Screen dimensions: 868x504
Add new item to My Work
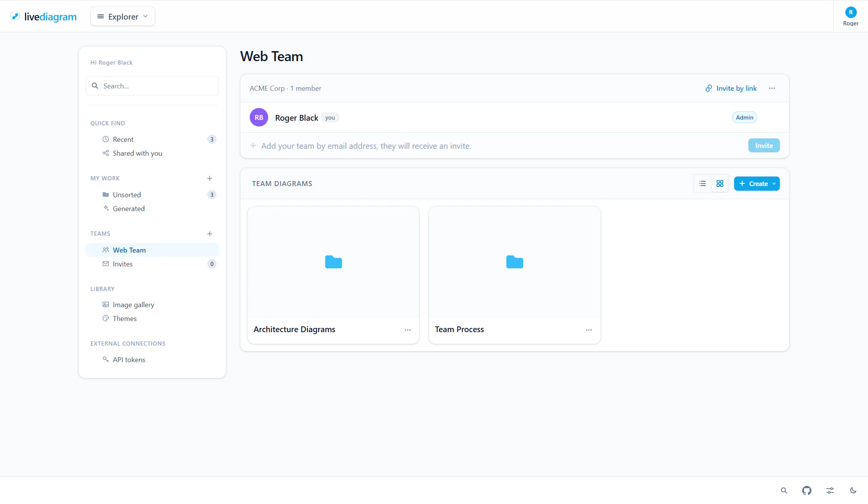pos(210,178)
